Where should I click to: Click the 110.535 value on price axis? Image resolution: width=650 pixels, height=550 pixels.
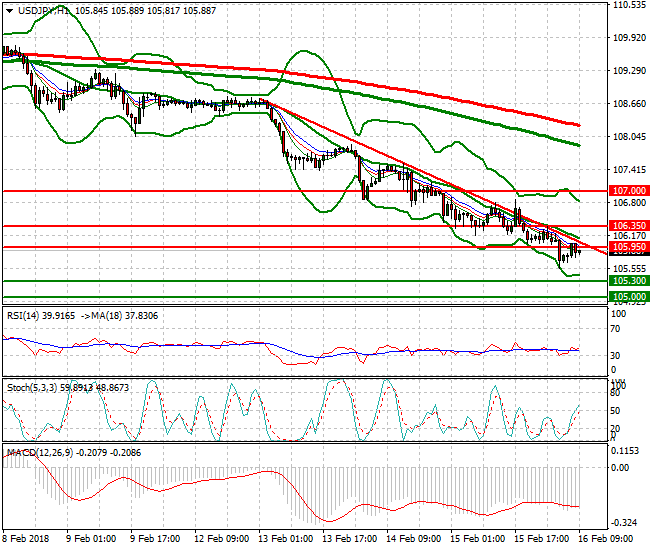tap(630, 5)
